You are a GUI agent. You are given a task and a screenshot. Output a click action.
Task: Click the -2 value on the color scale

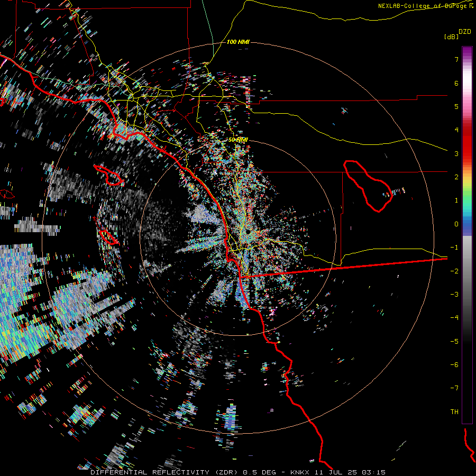[454, 271]
